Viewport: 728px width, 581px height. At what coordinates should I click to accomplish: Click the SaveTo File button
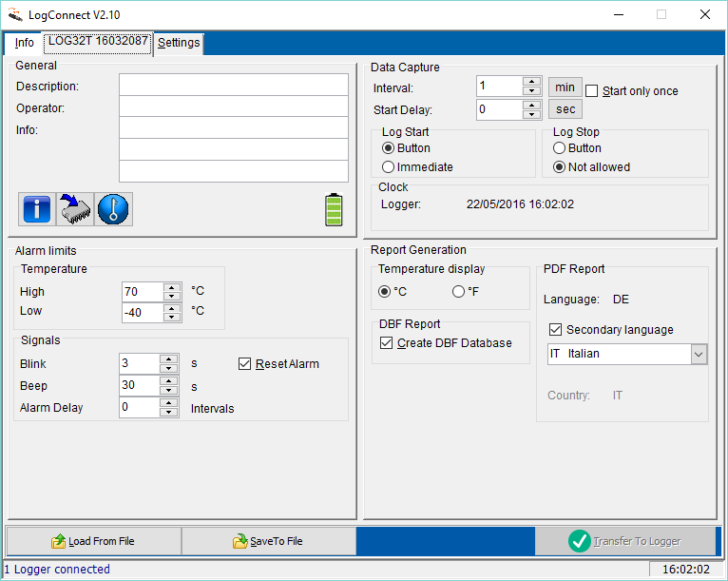click(x=268, y=541)
